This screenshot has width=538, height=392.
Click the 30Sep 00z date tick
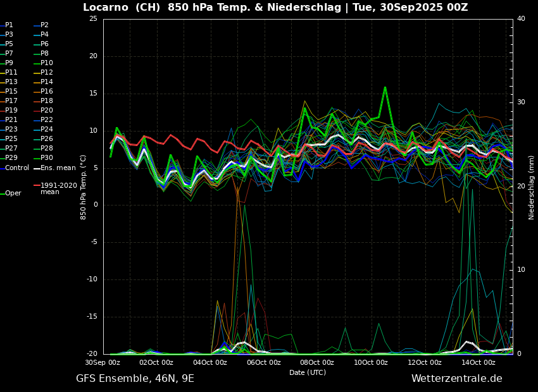(x=103, y=362)
